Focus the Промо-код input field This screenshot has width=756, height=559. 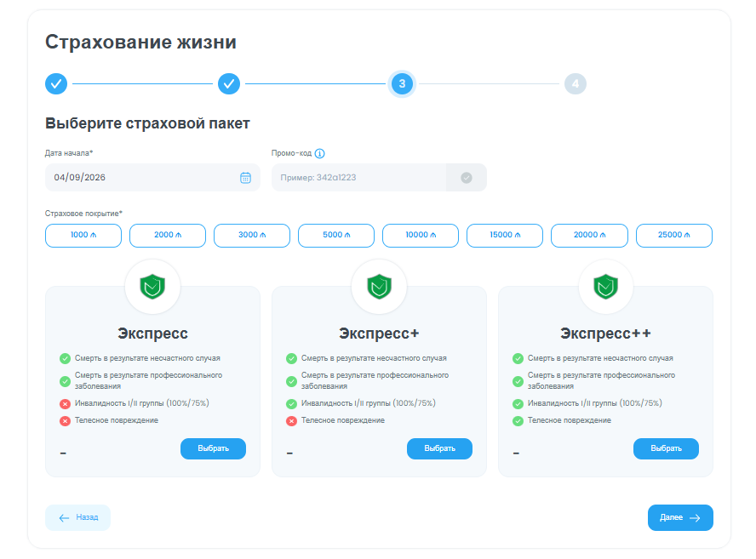tap(358, 178)
